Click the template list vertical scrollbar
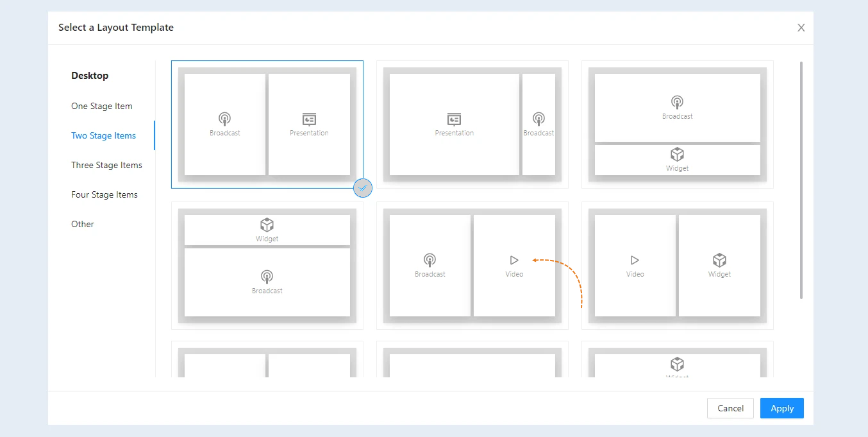The width and height of the screenshot is (868, 437). [x=801, y=180]
